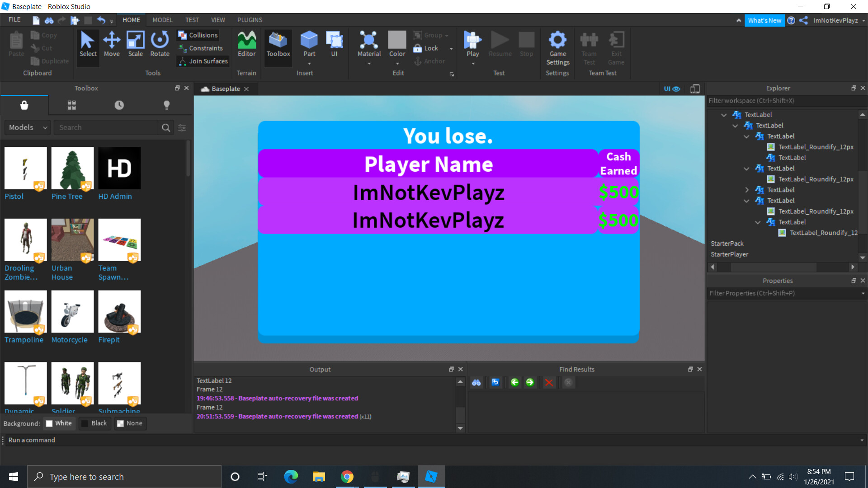Open the Toolbox Inventory grid tab
Viewport: 868px width, 488px height.
click(x=72, y=105)
